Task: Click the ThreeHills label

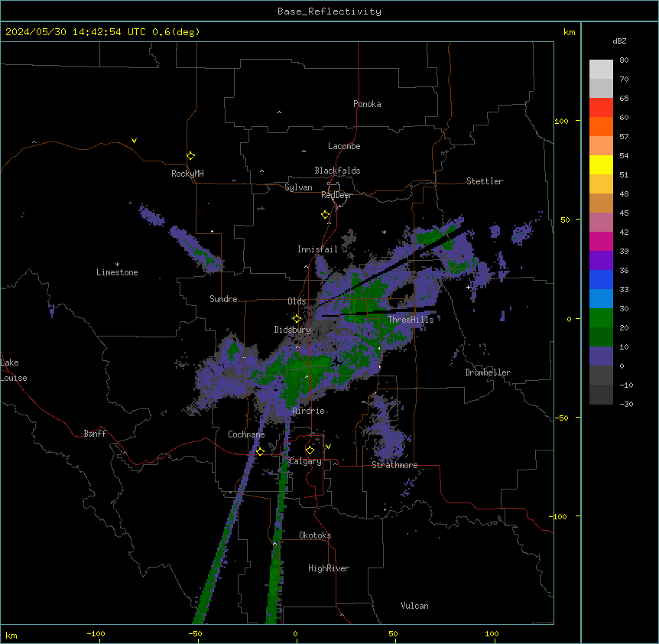Action: [411, 320]
